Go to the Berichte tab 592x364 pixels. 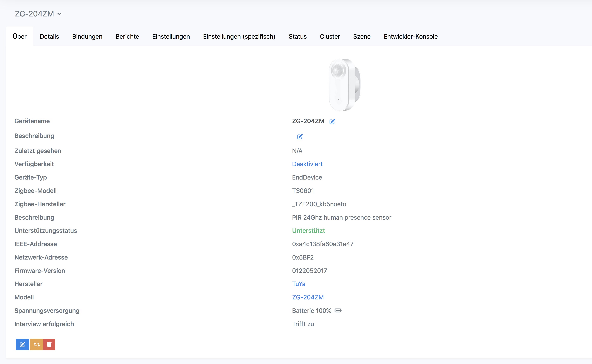click(x=127, y=37)
